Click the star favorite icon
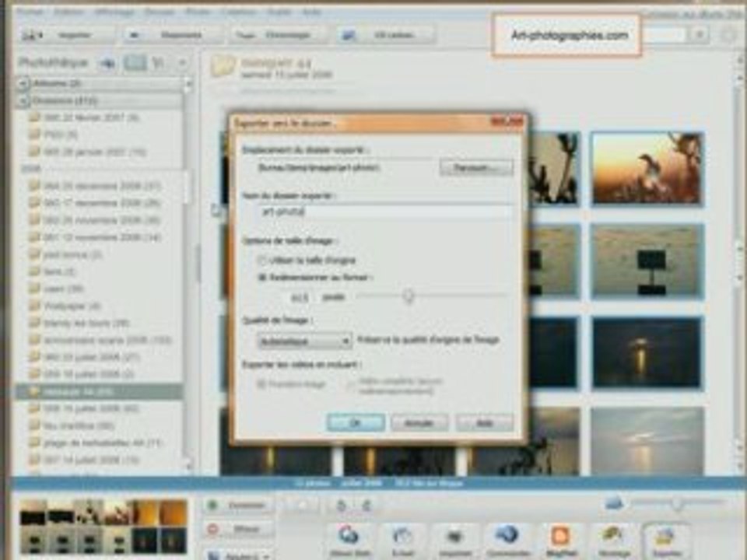Viewport: 747px width, 560px height. pyautogui.click(x=302, y=505)
